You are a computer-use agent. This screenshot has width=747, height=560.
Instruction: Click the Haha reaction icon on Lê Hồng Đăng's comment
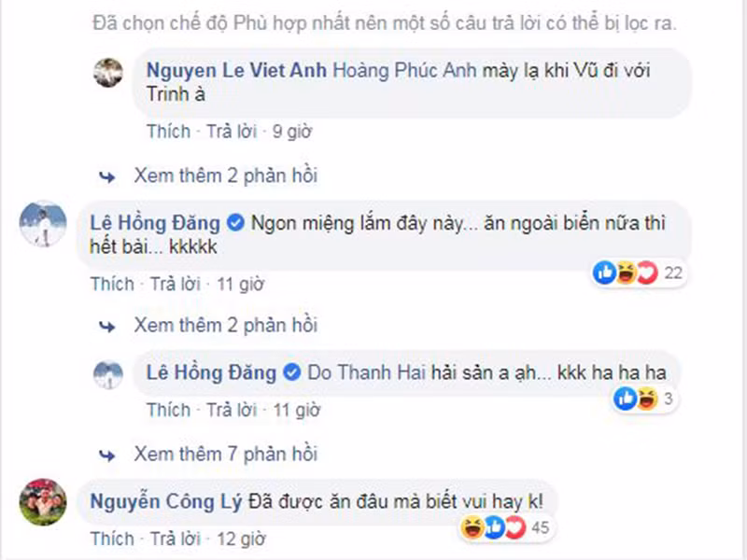coord(626,271)
